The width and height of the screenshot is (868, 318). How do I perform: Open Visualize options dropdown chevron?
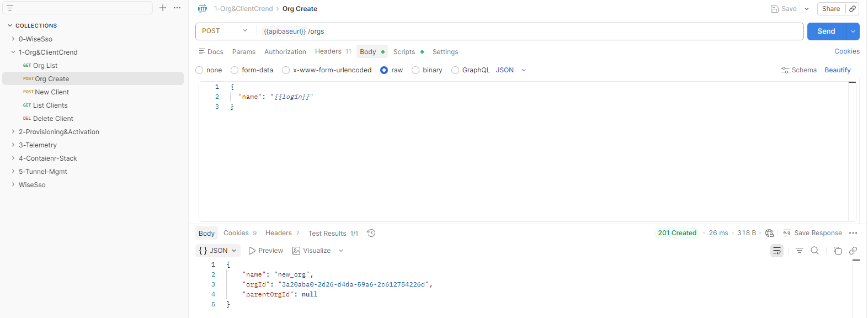click(341, 251)
